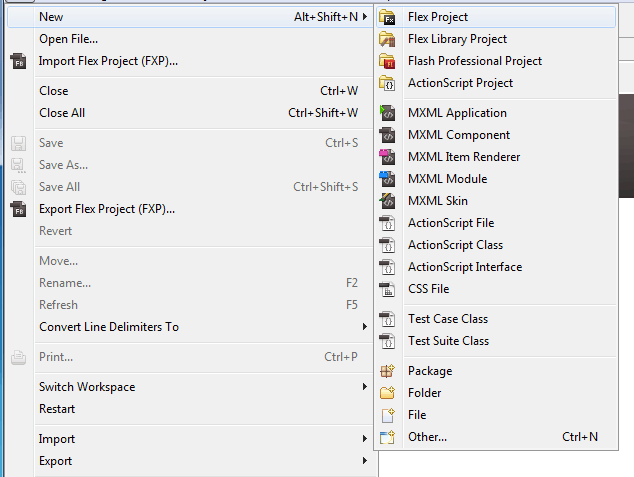Click the MXML Module icon
Viewport: 634px width, 477px height.
coord(387,179)
